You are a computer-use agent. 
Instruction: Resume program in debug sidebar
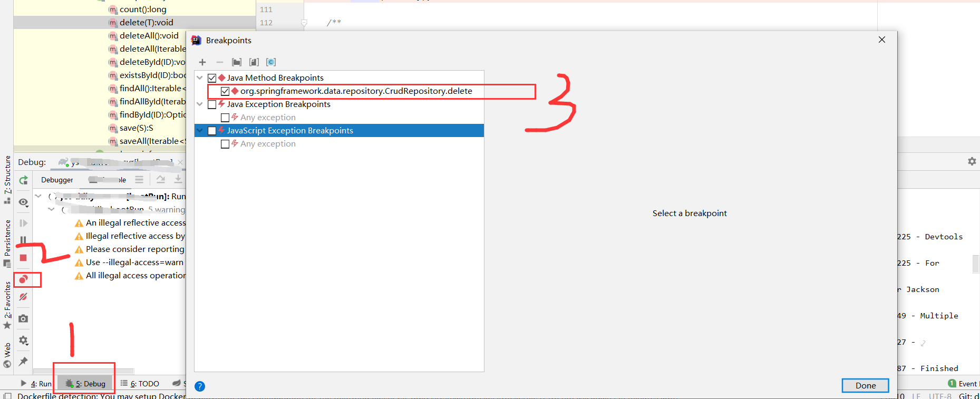coord(23,223)
